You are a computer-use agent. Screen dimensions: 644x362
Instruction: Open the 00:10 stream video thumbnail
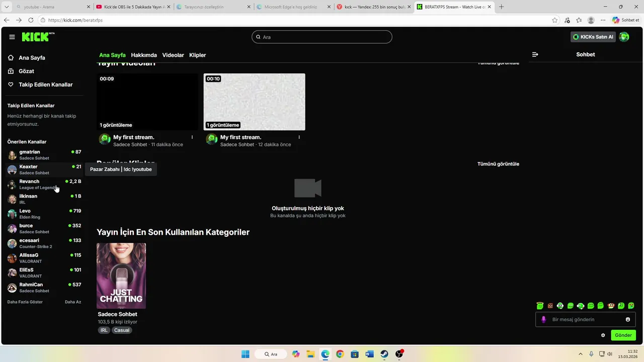tap(255, 102)
